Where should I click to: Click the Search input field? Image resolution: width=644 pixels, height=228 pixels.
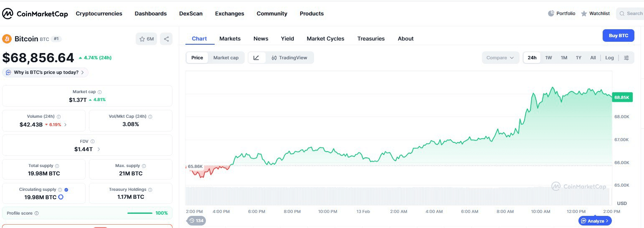631,13
